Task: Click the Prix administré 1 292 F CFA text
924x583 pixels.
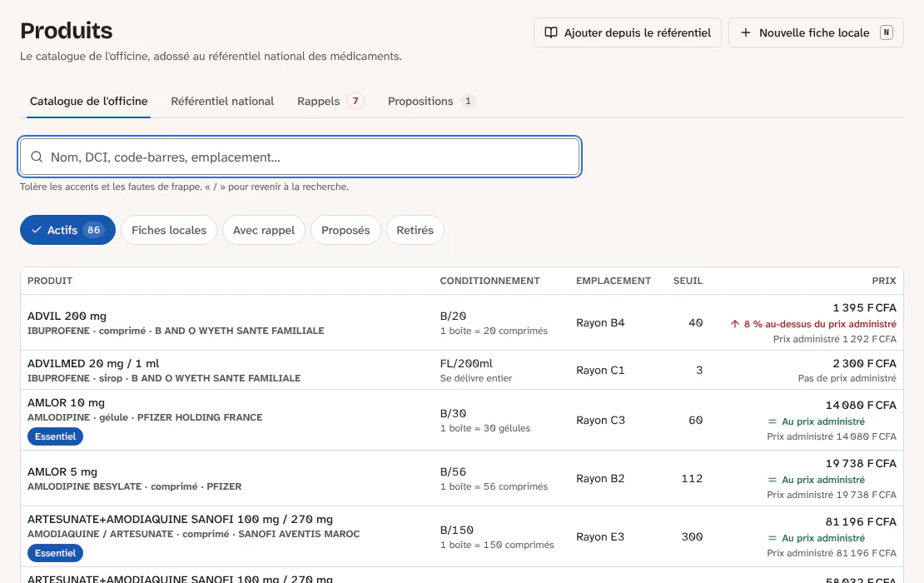Action: click(834, 339)
